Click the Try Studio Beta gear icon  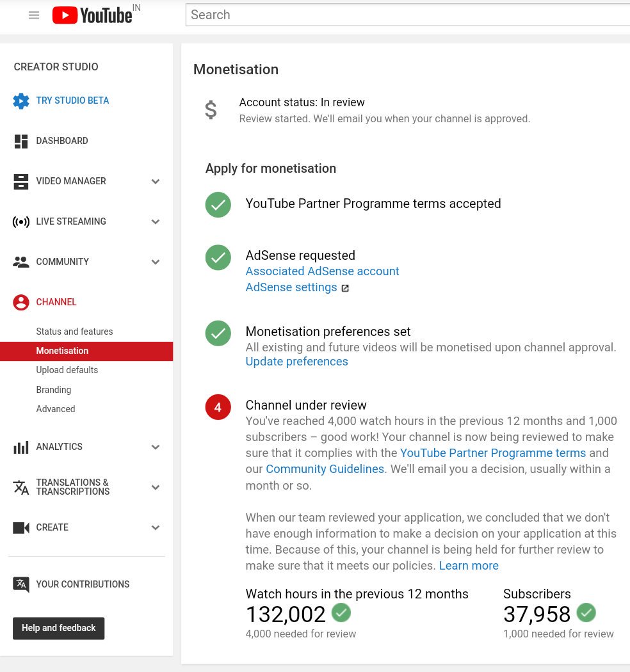[x=21, y=100]
